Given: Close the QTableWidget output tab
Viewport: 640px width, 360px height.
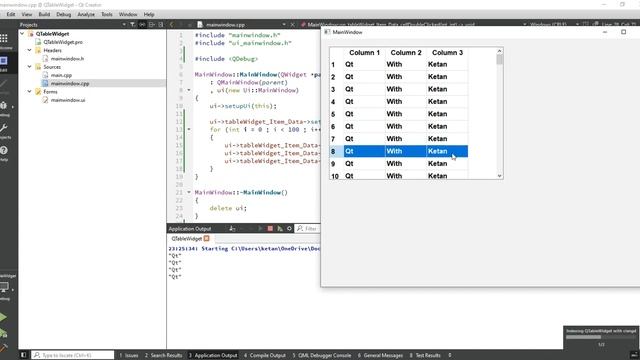Looking at the screenshot, I should [x=207, y=238].
